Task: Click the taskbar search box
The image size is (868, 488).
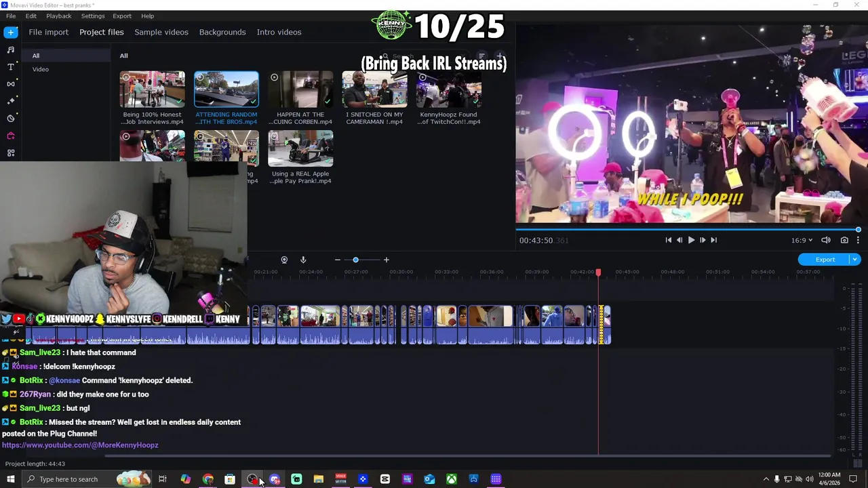Action: coord(88,479)
